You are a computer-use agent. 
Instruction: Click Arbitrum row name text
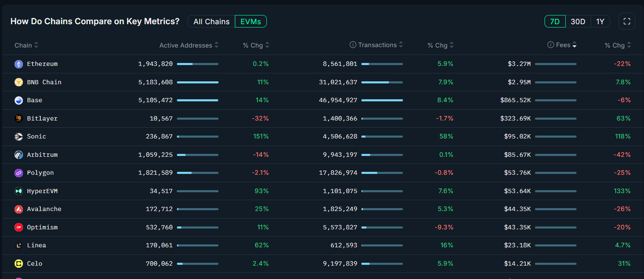coord(42,155)
